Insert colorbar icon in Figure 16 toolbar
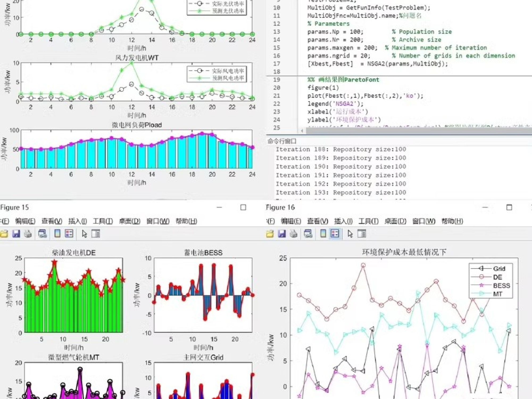532x399 pixels. coord(323,234)
